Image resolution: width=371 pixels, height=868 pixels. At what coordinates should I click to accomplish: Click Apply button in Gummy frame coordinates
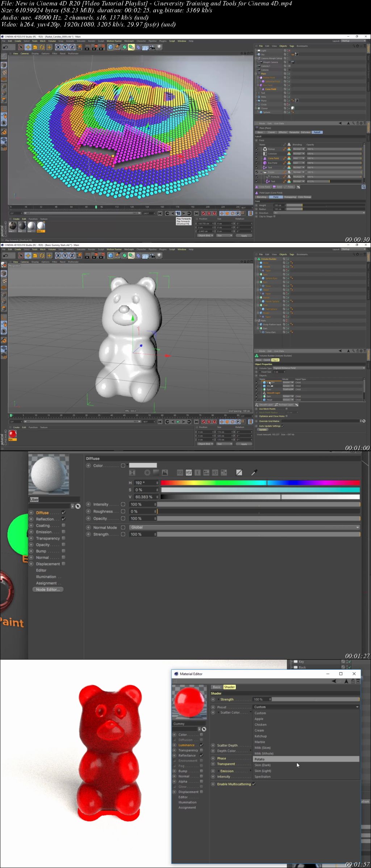(x=244, y=444)
